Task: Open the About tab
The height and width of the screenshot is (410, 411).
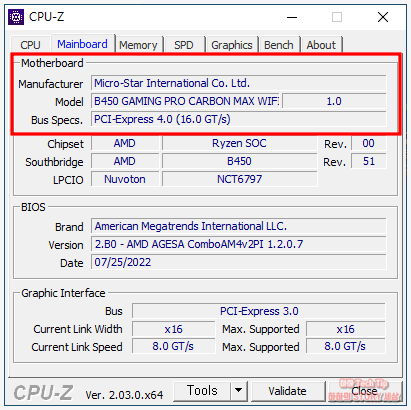Action: [321, 45]
